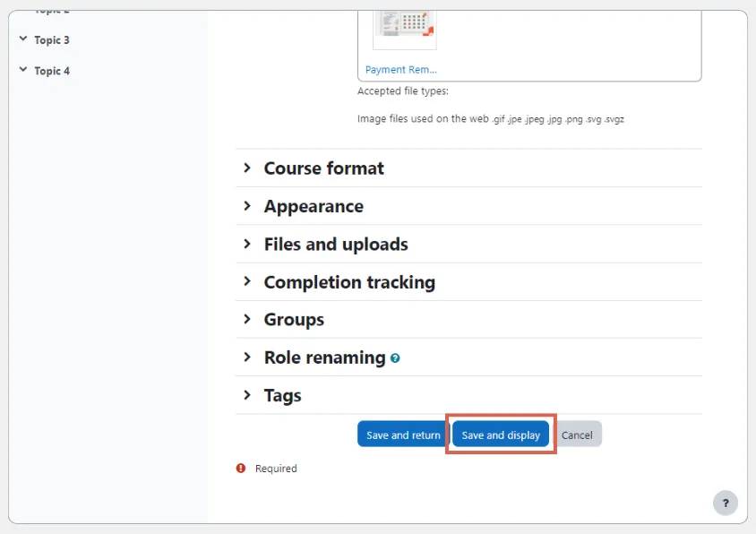Click the question mark help button bottom right
Viewport: 756px width, 534px height.
point(725,503)
